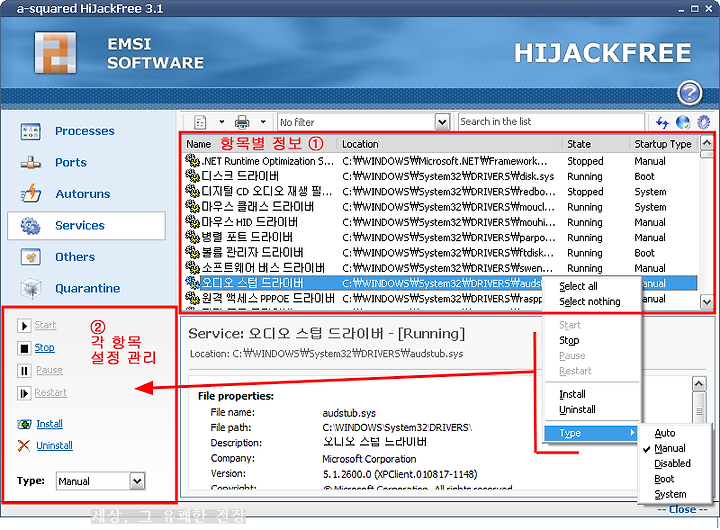The width and height of the screenshot is (720, 530).
Task: Click the Pause bars icon
Action: click(x=24, y=371)
